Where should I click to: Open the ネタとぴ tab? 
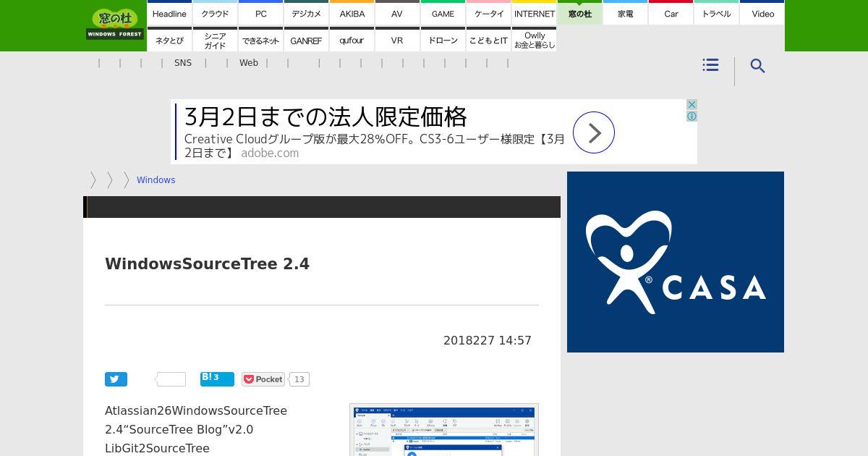(169, 40)
